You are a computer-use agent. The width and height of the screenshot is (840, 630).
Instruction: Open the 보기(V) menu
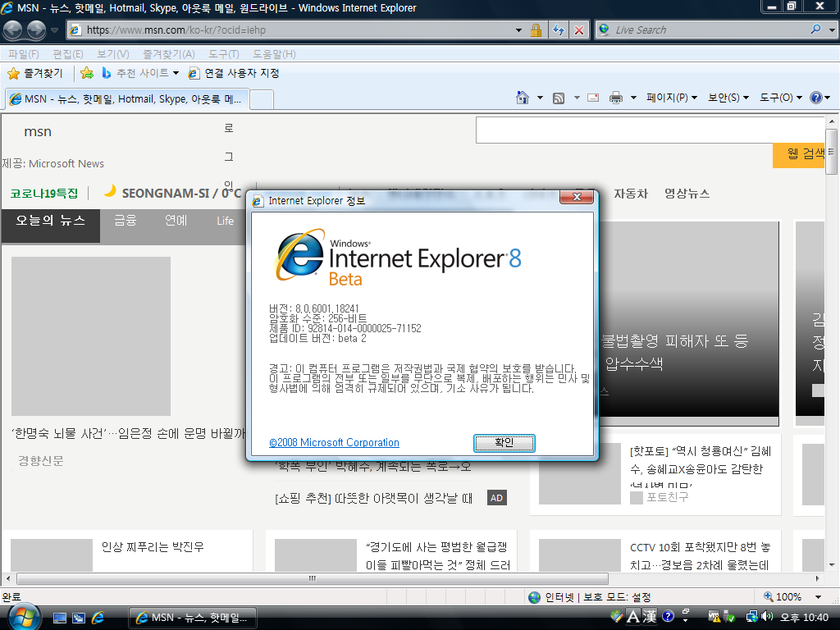pyautogui.click(x=113, y=54)
